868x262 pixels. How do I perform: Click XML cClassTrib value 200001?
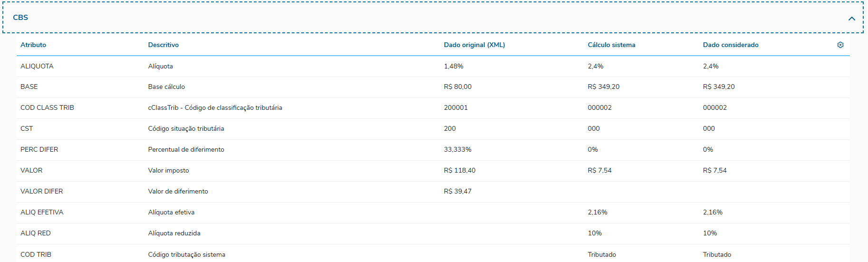pos(455,107)
